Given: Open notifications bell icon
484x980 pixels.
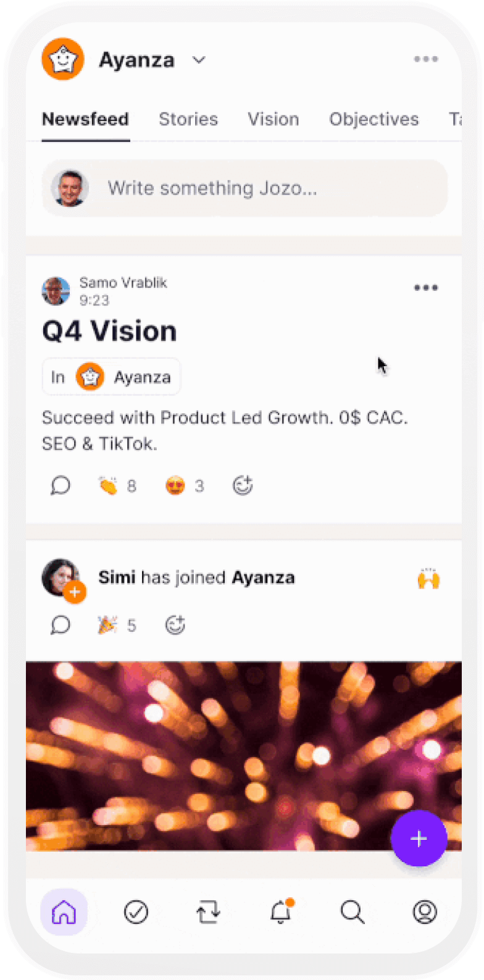Looking at the screenshot, I should (x=281, y=911).
